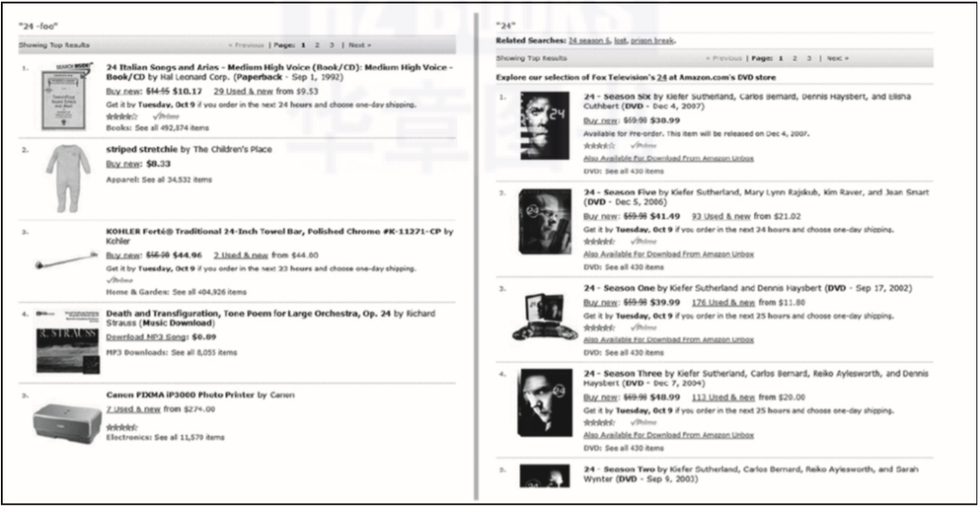Click the Prime badge under Season One
The height and width of the screenshot is (508, 980).
[x=643, y=327]
